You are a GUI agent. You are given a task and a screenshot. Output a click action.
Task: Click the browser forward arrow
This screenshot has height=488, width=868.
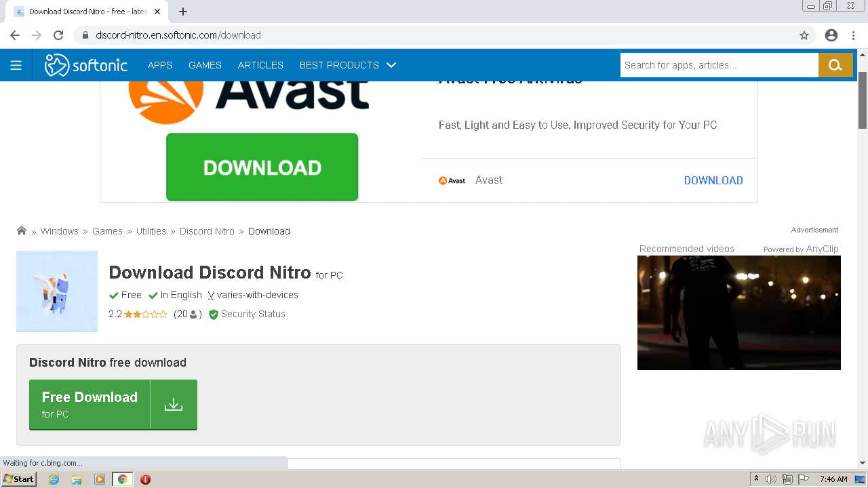coord(37,35)
